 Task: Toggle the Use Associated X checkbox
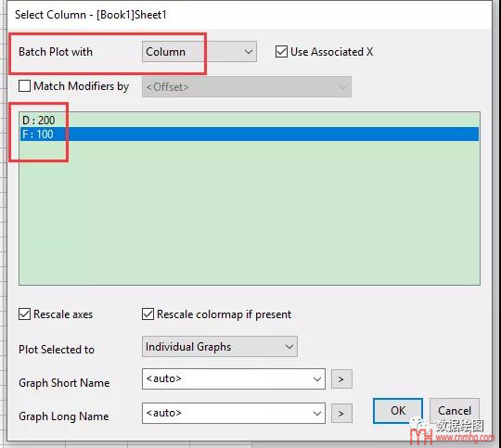pyautogui.click(x=281, y=51)
